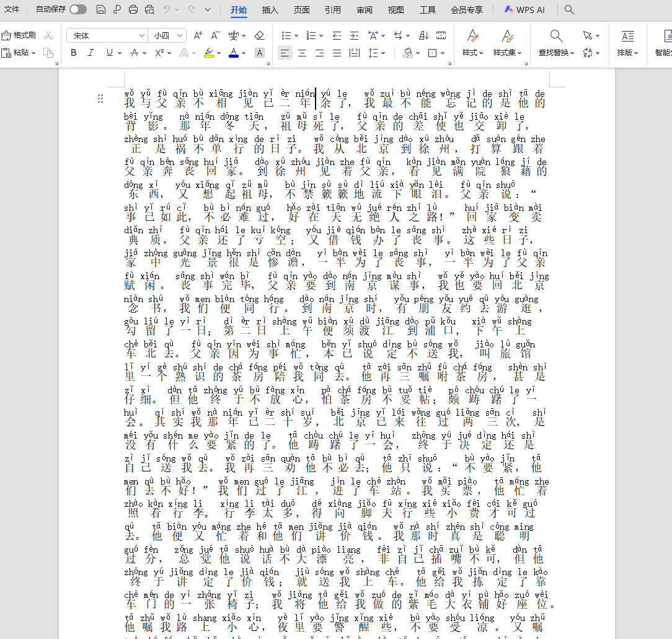The image size is (672, 639).
Task: Expand the Find and Replace (查找替换) dropdown
Action: (x=556, y=53)
